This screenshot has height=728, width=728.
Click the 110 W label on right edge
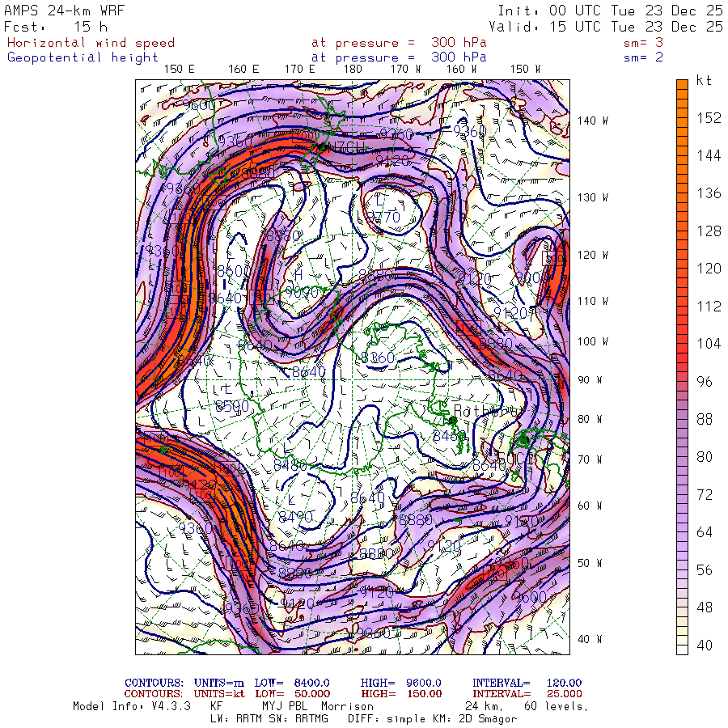tap(593, 301)
